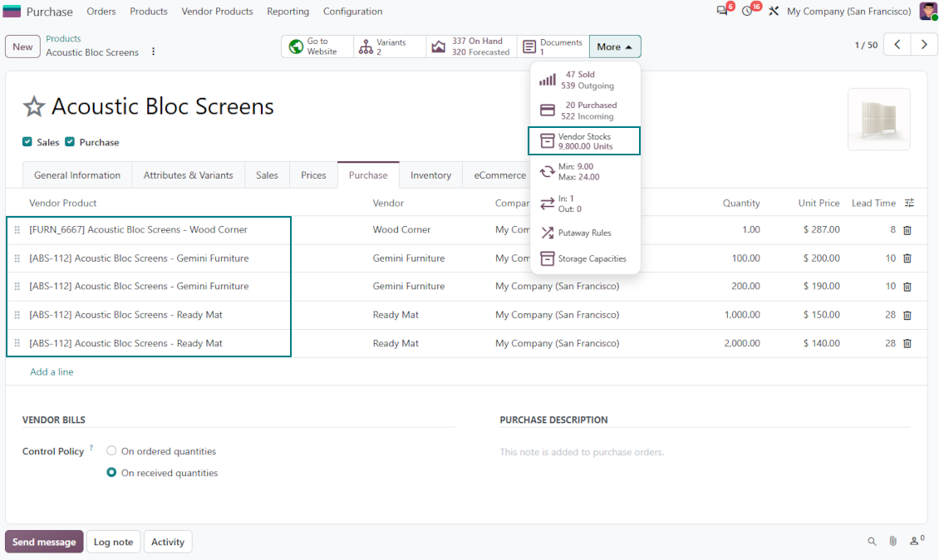Open Putaway Rules entry
This screenshot has width=939, height=560.
[x=585, y=233]
